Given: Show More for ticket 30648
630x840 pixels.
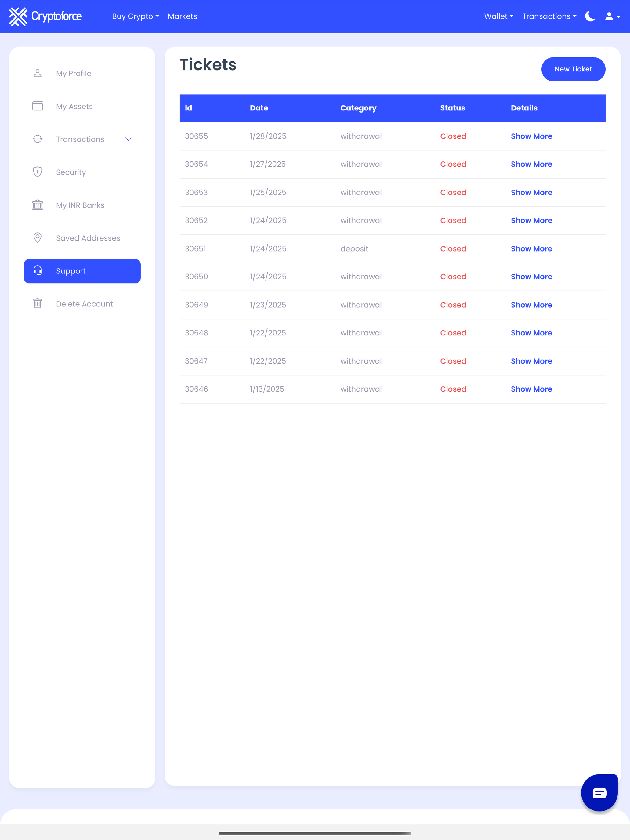Looking at the screenshot, I should 531,333.
